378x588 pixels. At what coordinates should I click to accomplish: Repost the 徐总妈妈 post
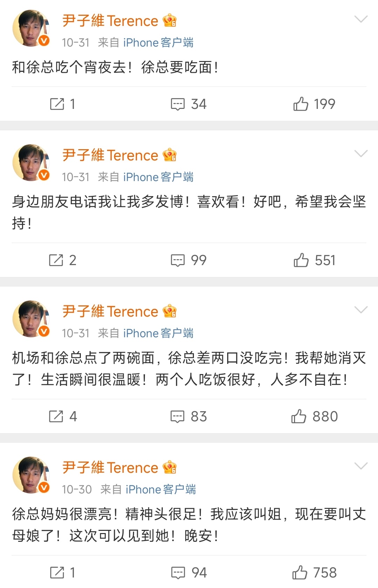57,573
